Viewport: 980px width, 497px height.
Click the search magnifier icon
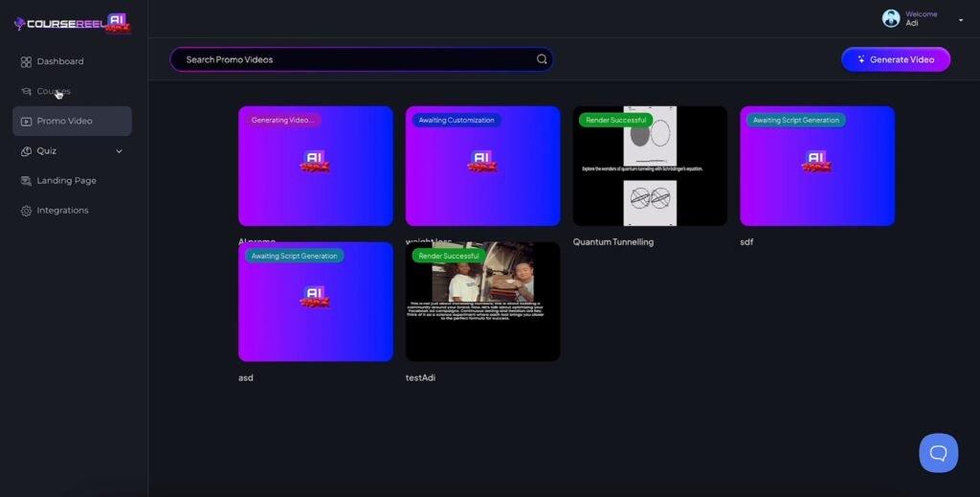[x=542, y=59]
